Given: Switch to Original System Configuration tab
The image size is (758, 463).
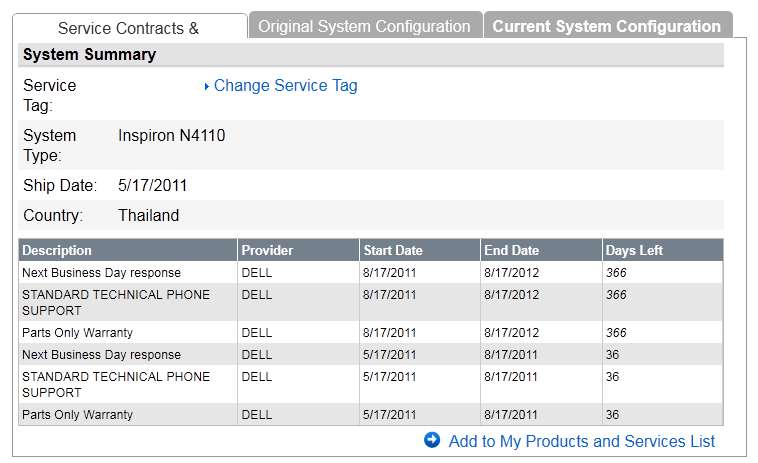Looking at the screenshot, I should [x=364, y=27].
